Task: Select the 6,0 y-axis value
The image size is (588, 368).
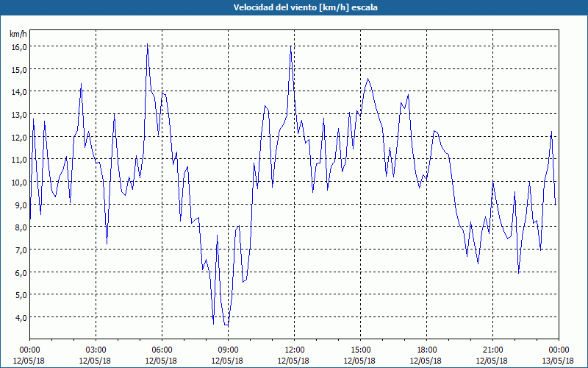Action: tap(21, 272)
